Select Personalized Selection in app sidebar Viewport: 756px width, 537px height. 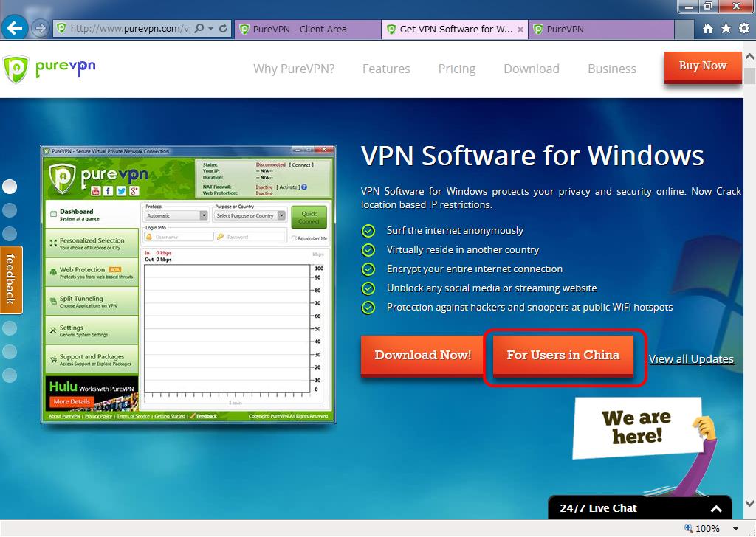pos(92,243)
